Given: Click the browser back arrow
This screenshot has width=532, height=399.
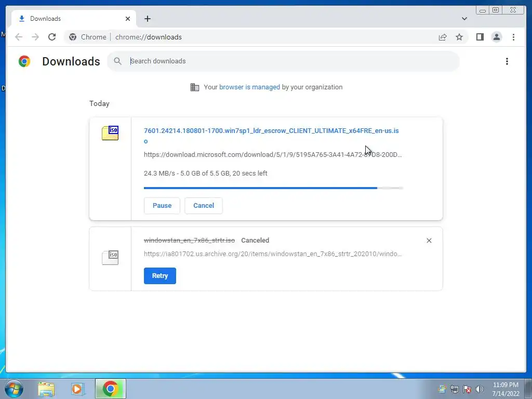Looking at the screenshot, I should pyautogui.click(x=19, y=37).
